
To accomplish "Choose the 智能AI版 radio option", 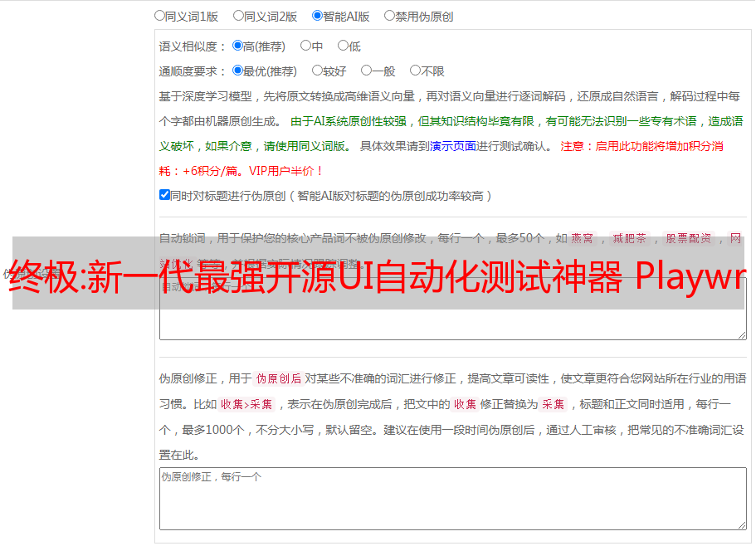I will point(317,16).
